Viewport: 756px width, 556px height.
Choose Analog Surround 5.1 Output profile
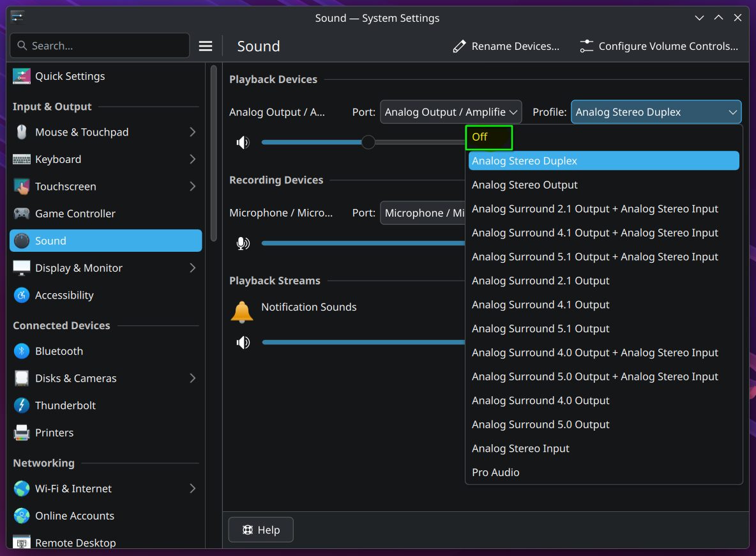(540, 328)
